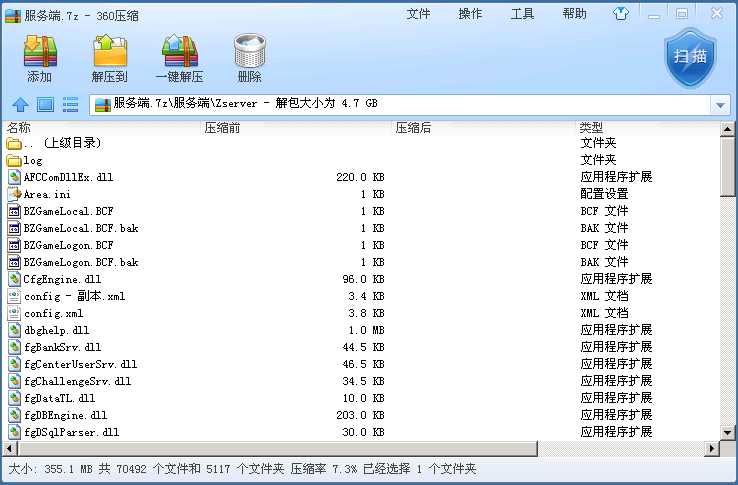
Task: Click the CfgEngine.dll file icon
Action: [15, 279]
